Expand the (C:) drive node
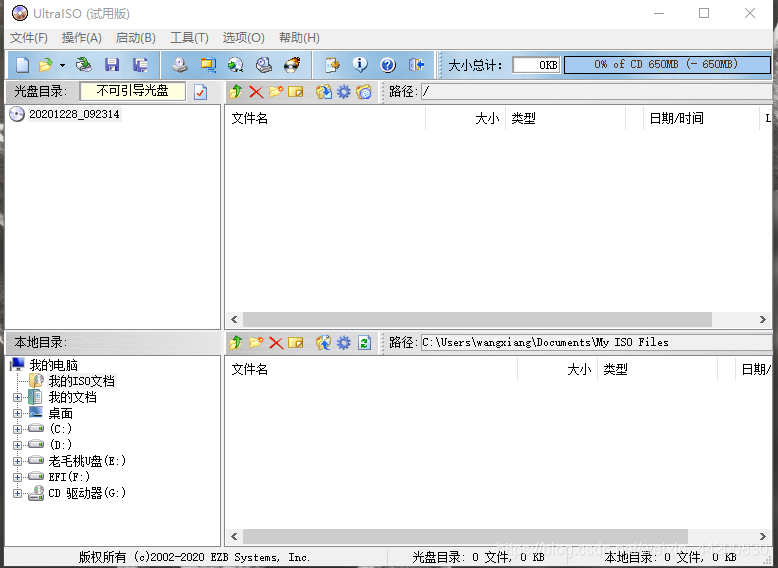 pyautogui.click(x=17, y=429)
